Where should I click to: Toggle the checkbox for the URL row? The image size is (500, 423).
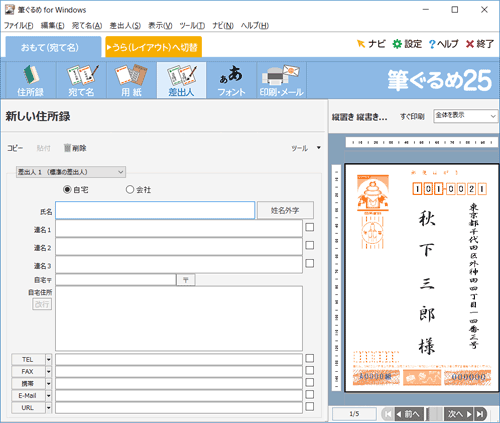coord(310,406)
